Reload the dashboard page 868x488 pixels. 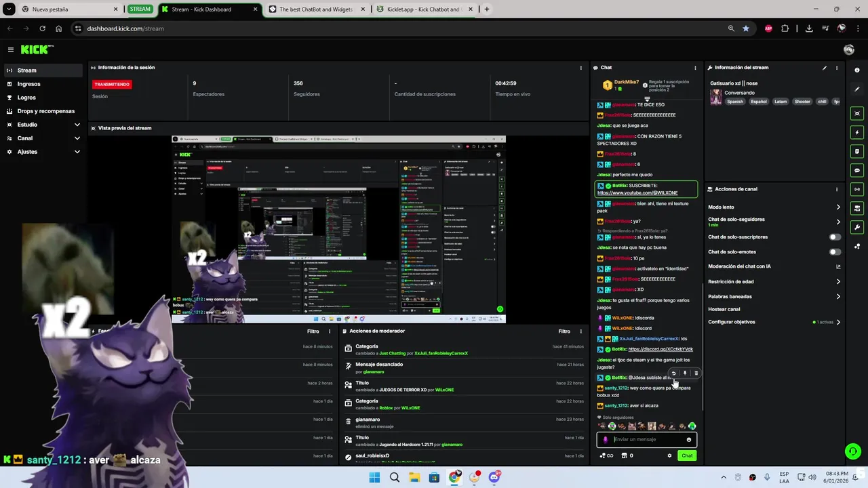[42, 28]
